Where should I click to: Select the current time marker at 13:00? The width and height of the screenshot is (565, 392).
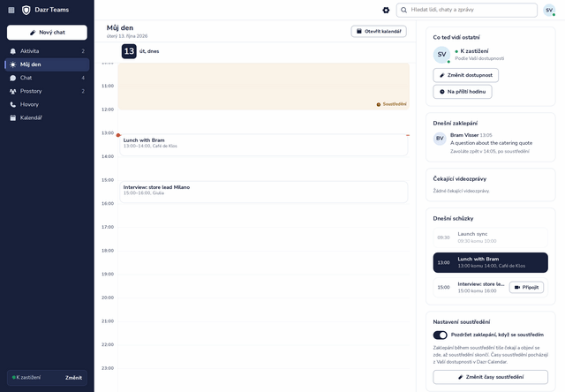pos(118,135)
